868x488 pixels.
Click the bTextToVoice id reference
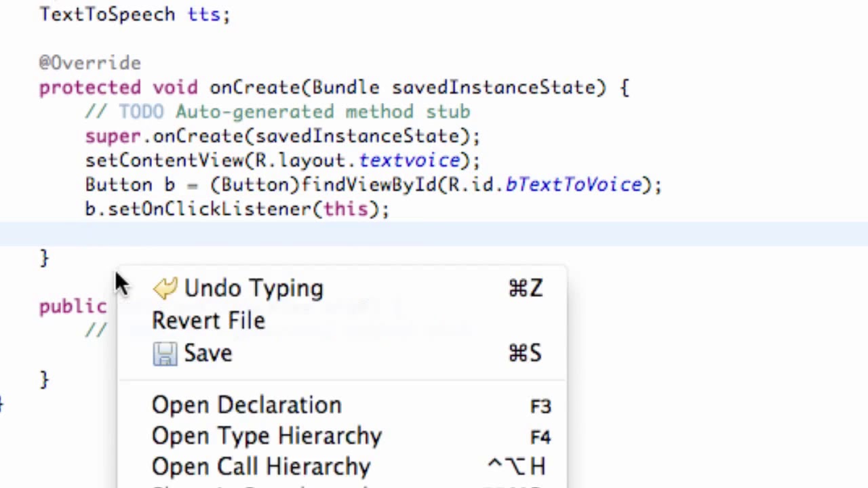tap(573, 185)
